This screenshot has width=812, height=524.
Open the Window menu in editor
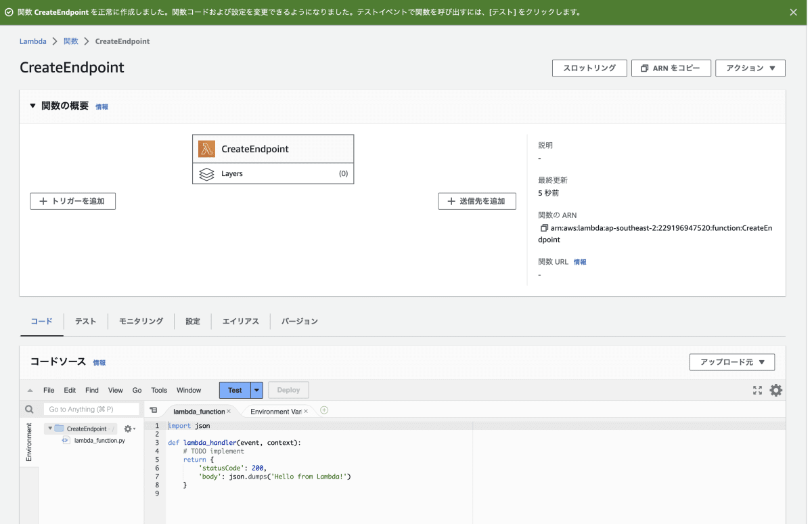189,391
